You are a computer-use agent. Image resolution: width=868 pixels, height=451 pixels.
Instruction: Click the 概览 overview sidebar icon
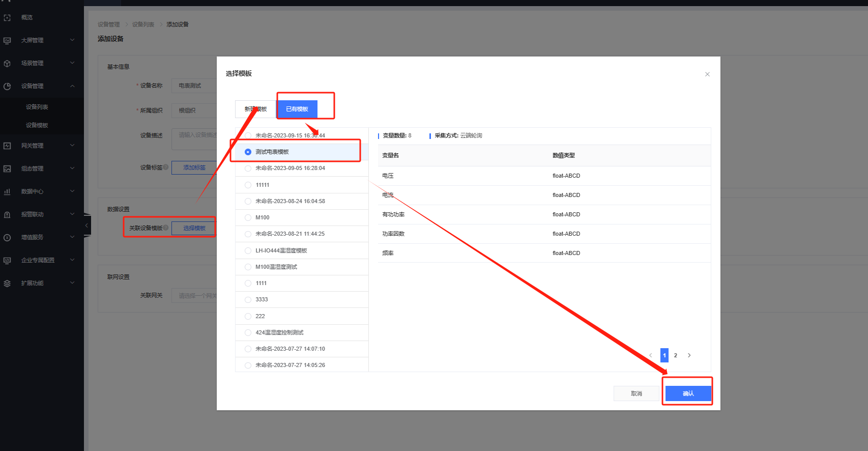click(x=7, y=18)
